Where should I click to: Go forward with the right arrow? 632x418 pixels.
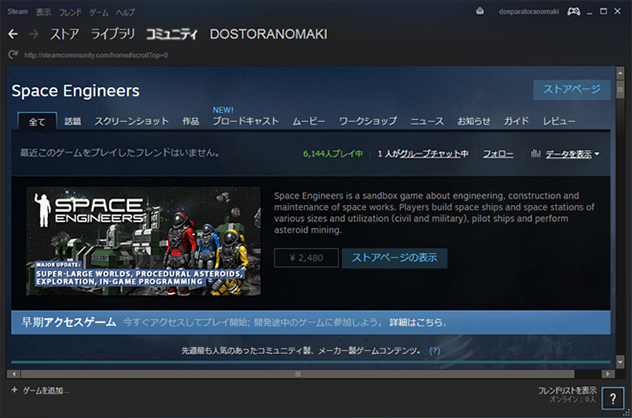[34, 34]
